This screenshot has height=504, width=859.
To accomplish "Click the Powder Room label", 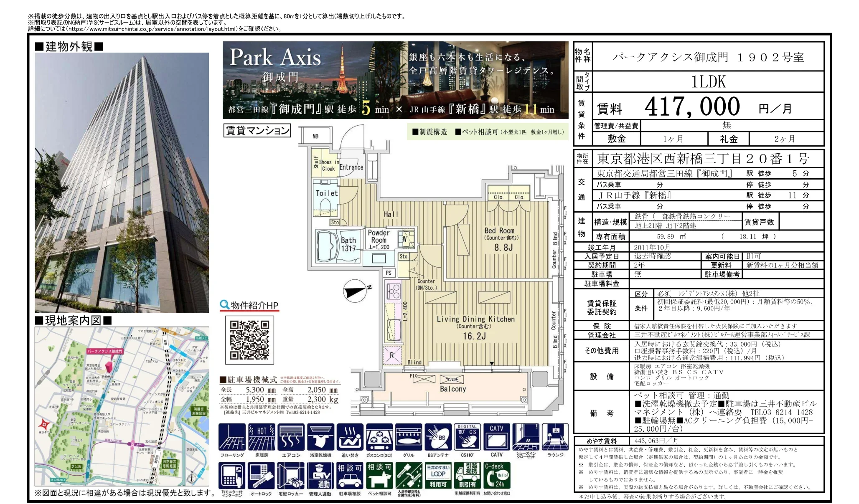I will 379,236.
